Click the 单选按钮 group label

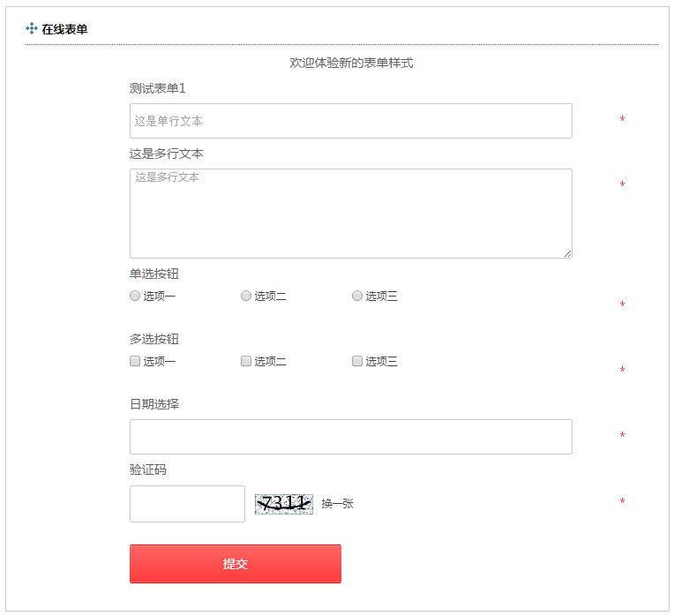(154, 274)
